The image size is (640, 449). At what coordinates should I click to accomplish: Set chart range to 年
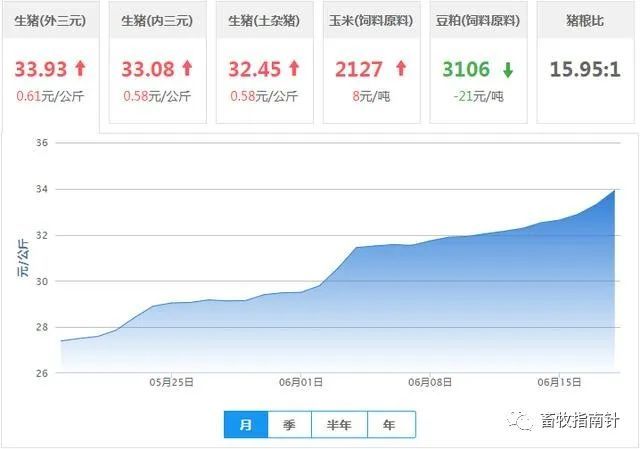(391, 425)
